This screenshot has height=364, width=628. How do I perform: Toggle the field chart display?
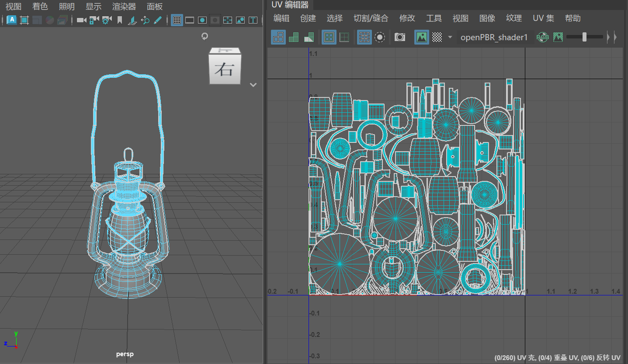coord(228,20)
